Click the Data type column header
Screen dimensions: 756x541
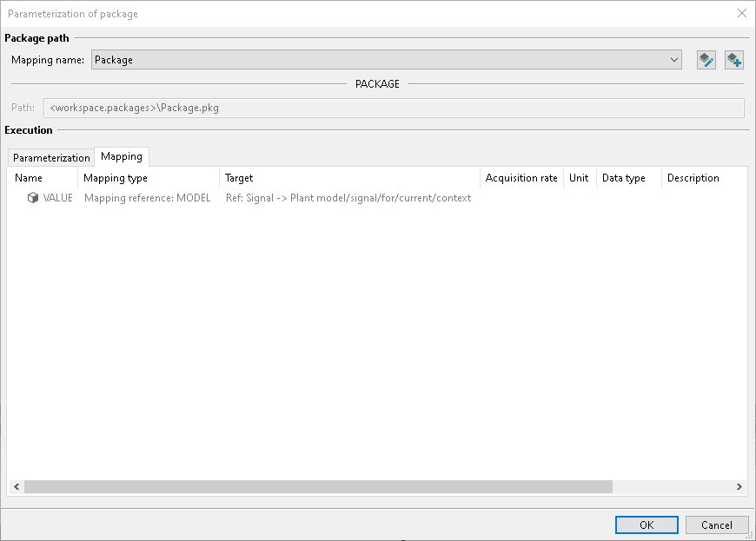coord(629,178)
